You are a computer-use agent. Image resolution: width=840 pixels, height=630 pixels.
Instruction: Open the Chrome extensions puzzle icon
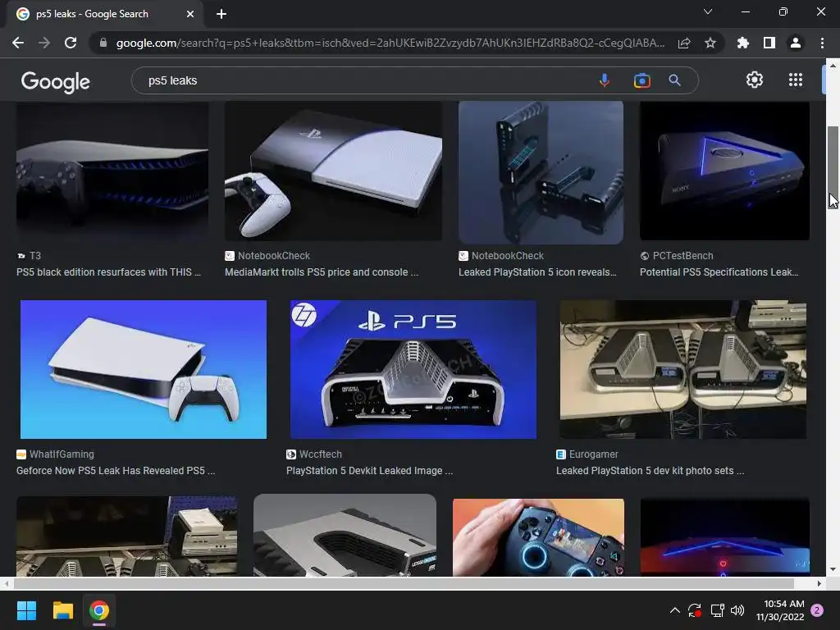(x=743, y=43)
